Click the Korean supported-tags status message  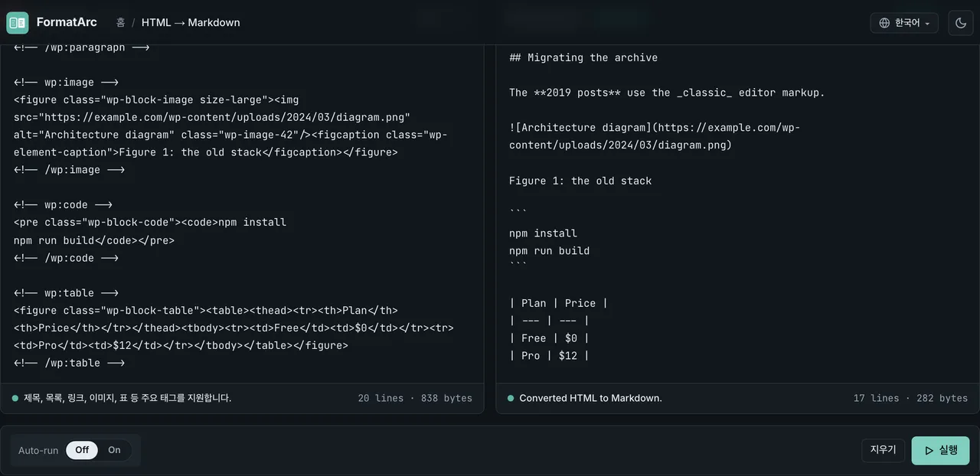coord(127,398)
